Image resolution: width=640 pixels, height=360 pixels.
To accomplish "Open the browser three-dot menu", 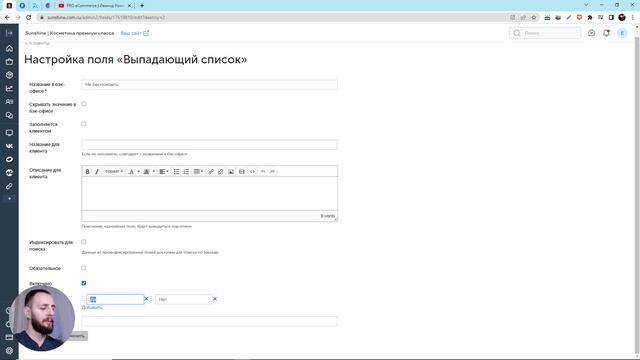I will tap(633, 18).
